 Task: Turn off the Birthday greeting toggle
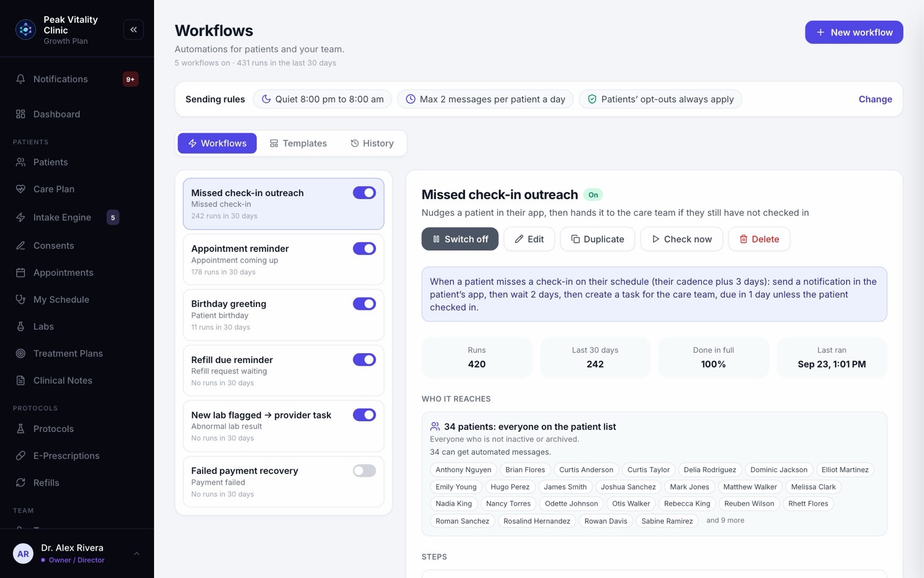[x=364, y=304]
